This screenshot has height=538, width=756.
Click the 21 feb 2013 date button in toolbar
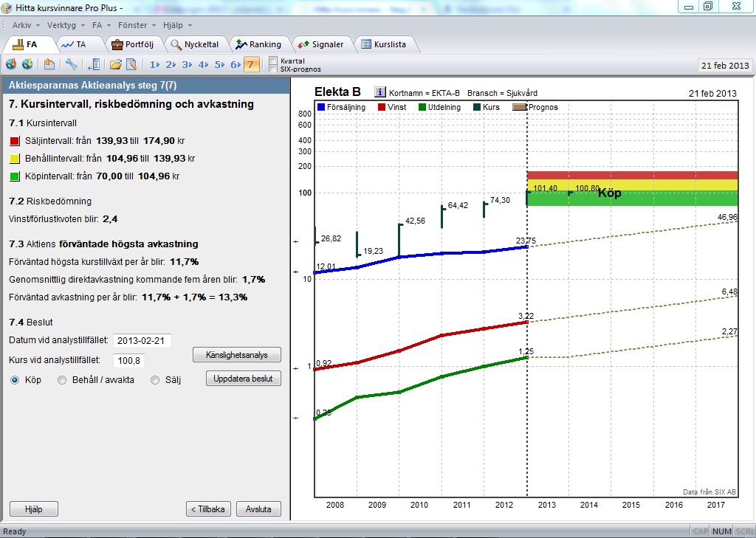725,65
